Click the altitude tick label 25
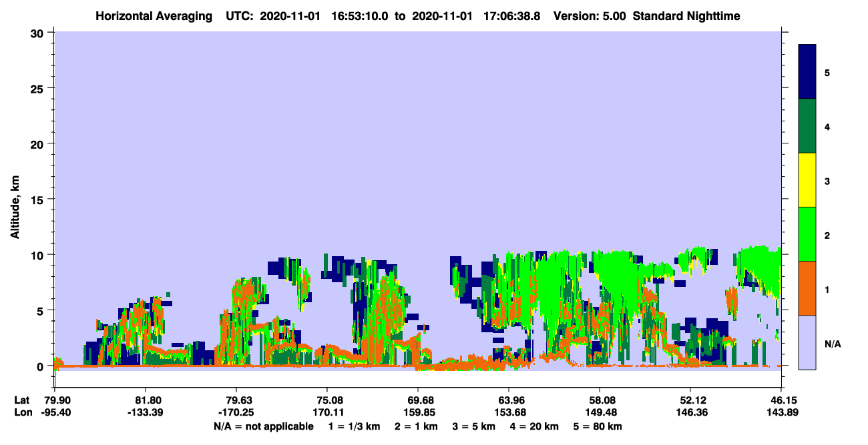Screen dimensions: 868x445 click(38, 88)
